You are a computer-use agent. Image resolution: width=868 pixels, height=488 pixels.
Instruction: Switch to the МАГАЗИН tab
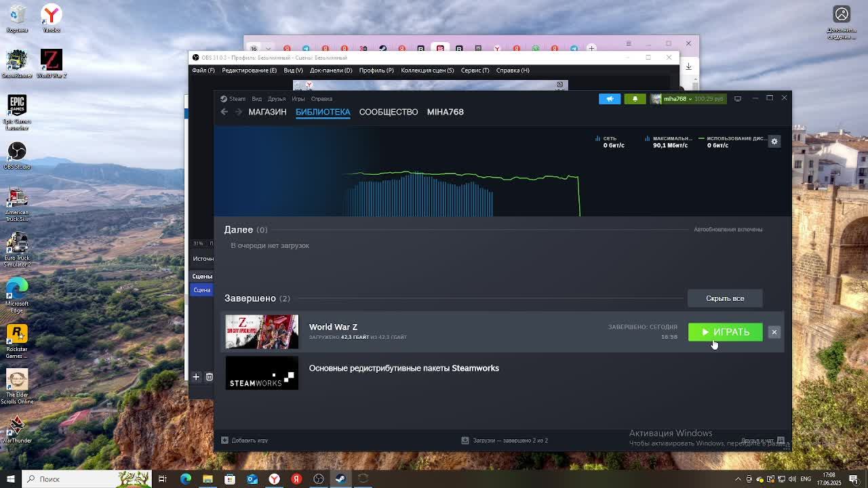pyautogui.click(x=267, y=112)
